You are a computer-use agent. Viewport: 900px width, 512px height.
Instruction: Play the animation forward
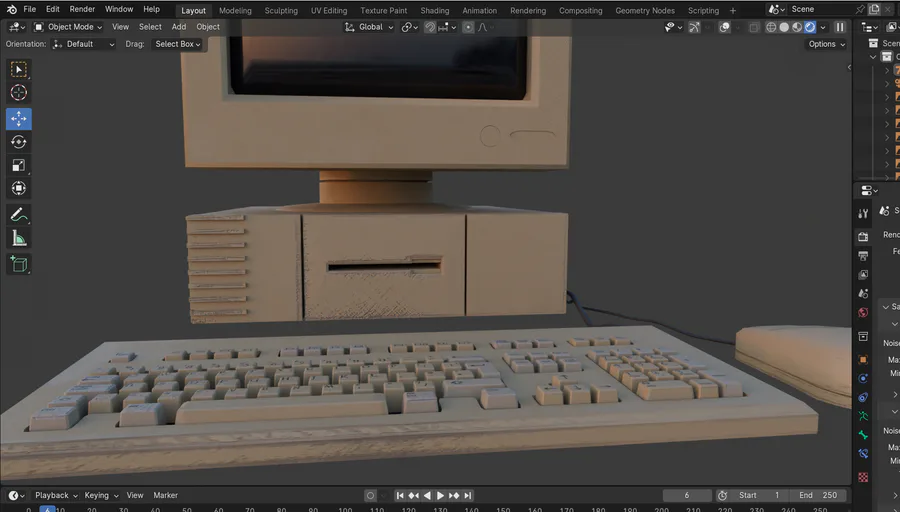pyautogui.click(x=440, y=495)
